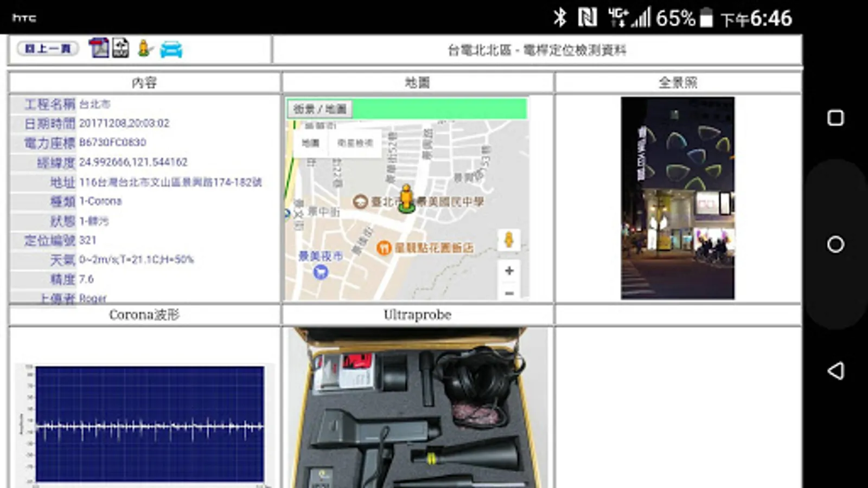Switch map to the satellite view tab
Screen dimensions: 868x488
tap(355, 143)
